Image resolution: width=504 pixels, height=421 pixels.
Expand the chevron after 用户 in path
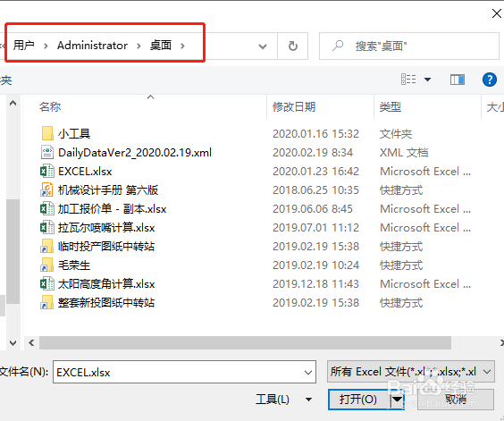(x=46, y=46)
